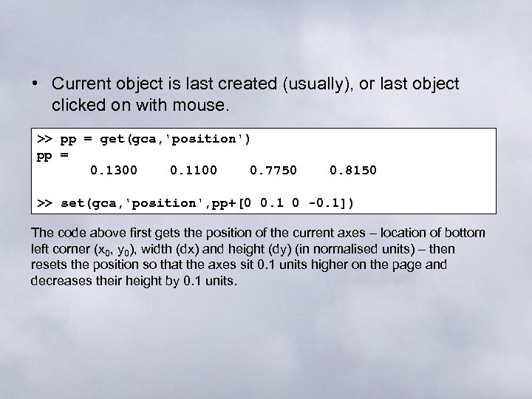Click the 'pp =' output line

tap(52, 154)
